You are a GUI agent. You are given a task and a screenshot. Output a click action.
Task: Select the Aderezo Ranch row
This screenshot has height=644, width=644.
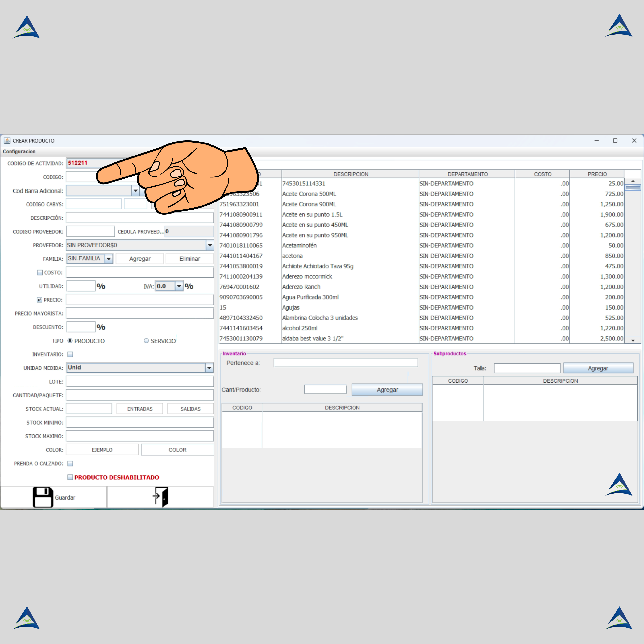pyautogui.click(x=421, y=287)
